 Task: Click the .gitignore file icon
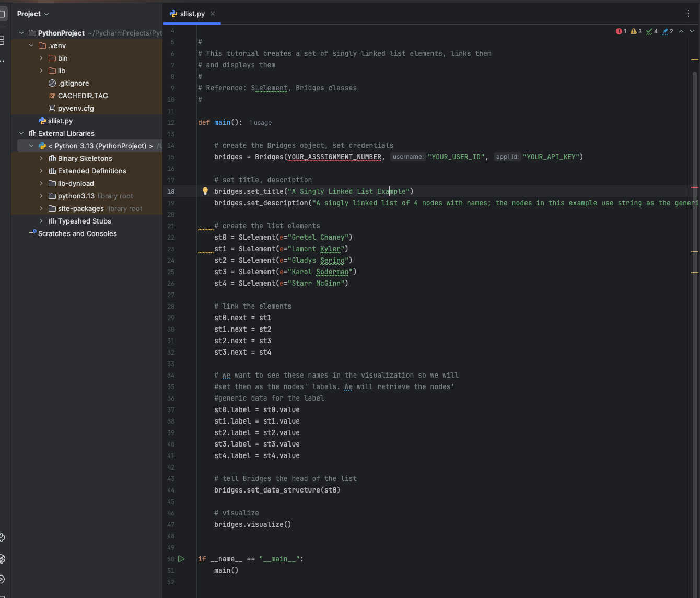click(52, 83)
